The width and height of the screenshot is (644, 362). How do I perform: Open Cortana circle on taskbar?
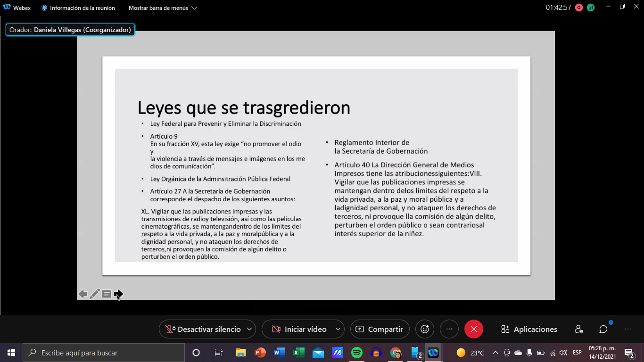196,353
